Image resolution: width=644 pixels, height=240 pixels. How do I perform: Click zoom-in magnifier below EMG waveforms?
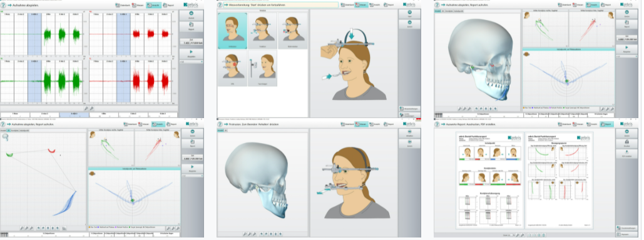coord(86,108)
